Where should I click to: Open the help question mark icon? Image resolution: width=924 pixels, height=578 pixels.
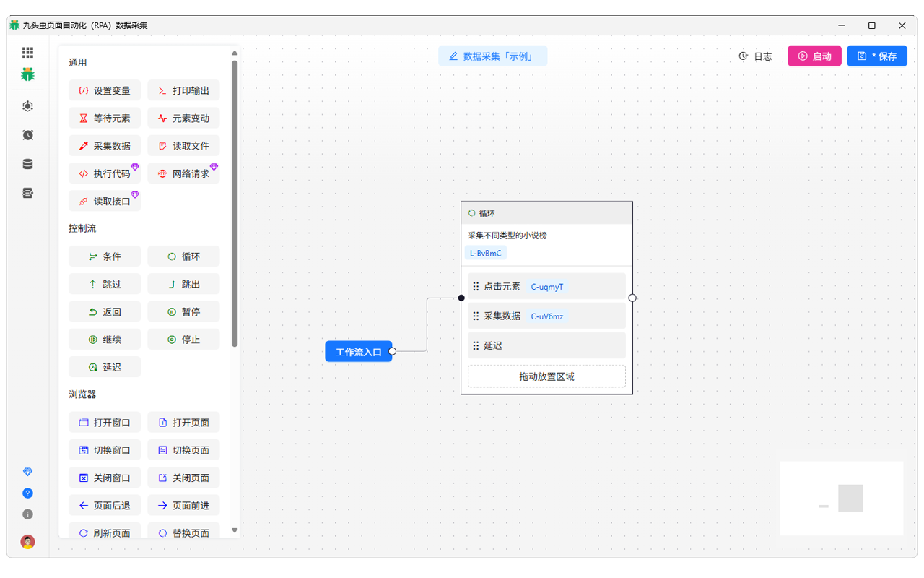click(x=27, y=493)
